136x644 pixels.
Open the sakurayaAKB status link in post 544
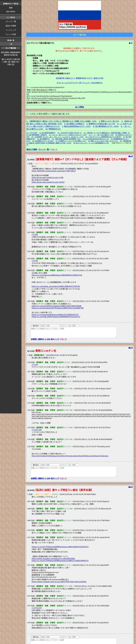point(57,275)
